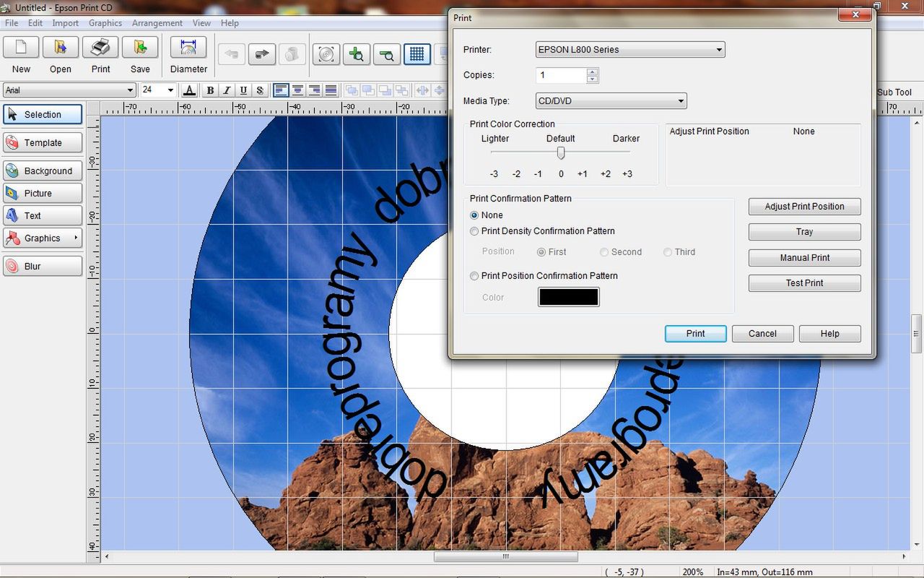This screenshot has width=924, height=578.
Task: Expand the Graphics tool button in left panel
Action: point(43,238)
